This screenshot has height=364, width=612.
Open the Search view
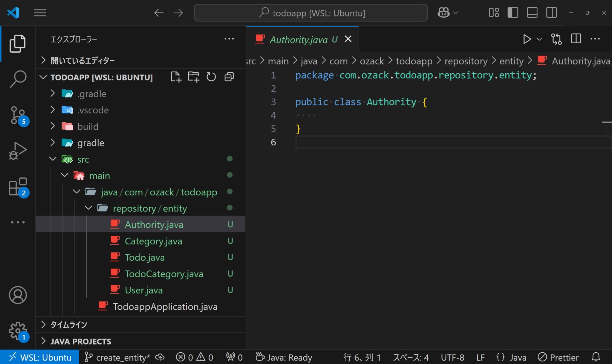point(18,79)
